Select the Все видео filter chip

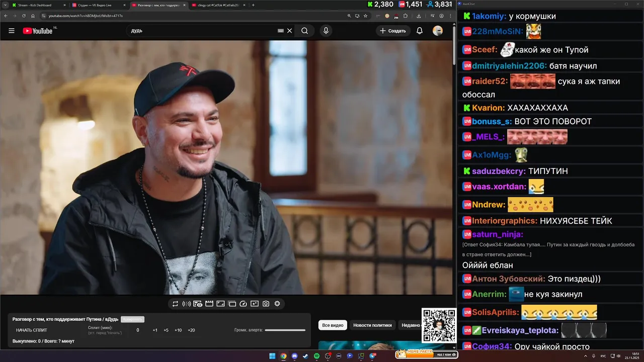click(x=333, y=325)
